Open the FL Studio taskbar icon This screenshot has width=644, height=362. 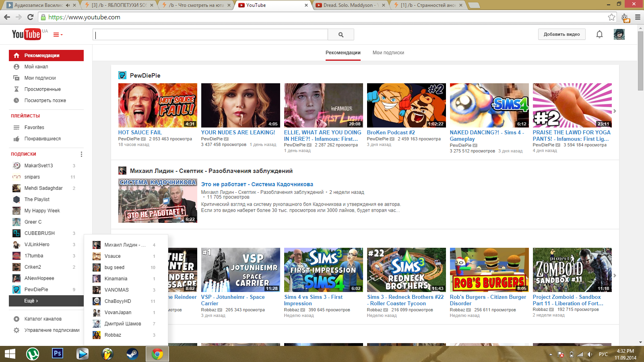[x=107, y=354]
